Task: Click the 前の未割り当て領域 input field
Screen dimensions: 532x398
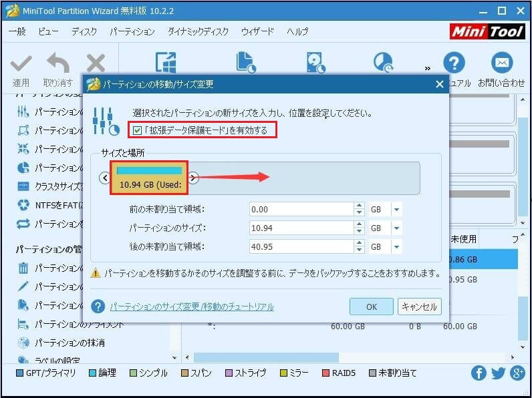Action: click(301, 210)
